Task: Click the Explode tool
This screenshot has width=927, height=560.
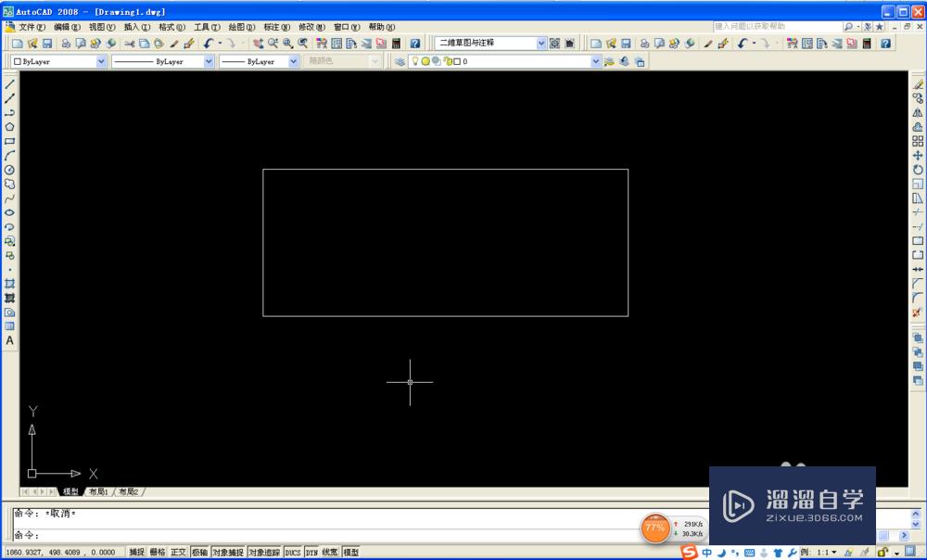Action: tap(918, 312)
